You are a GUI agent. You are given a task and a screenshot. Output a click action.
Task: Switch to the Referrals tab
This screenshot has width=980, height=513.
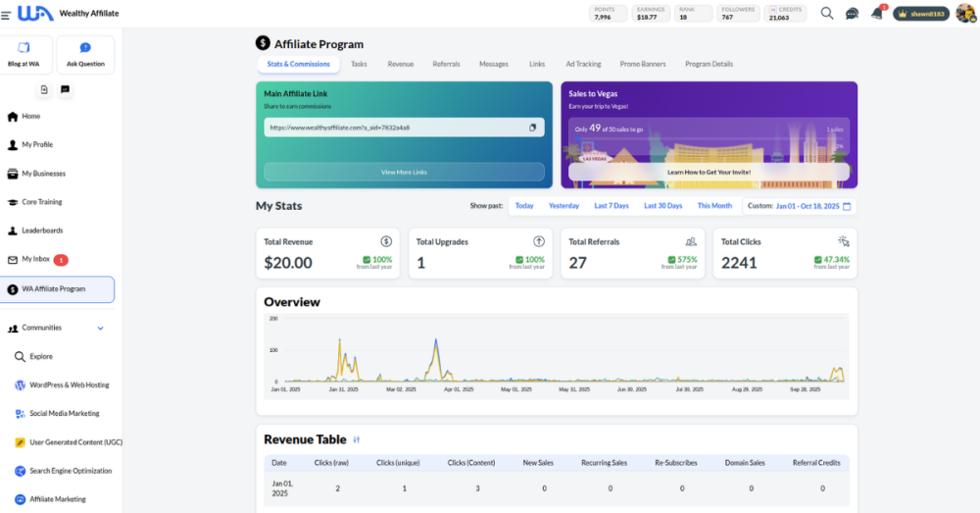[x=446, y=64]
